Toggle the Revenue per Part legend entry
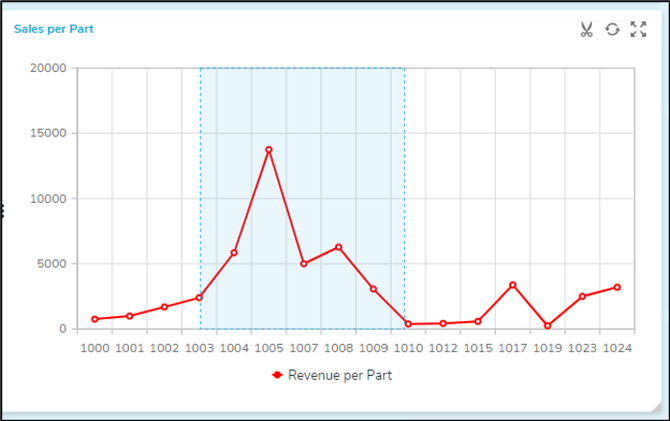Image resolution: width=670 pixels, height=421 pixels. click(x=332, y=375)
